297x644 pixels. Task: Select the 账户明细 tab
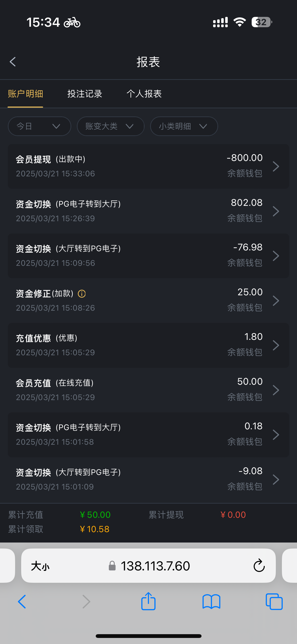point(25,94)
